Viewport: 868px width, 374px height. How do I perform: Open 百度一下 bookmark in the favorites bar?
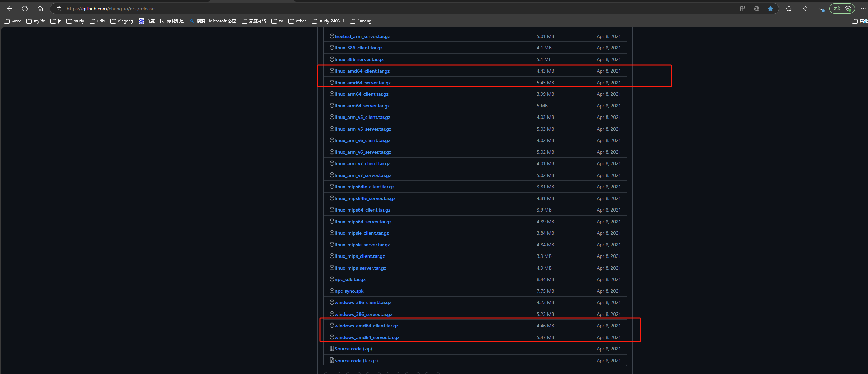[161, 21]
